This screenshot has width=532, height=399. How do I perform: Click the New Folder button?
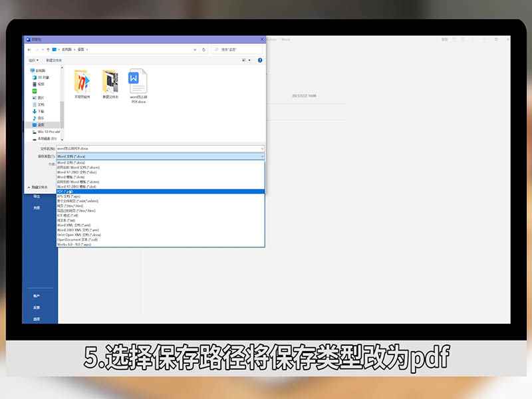(x=53, y=60)
